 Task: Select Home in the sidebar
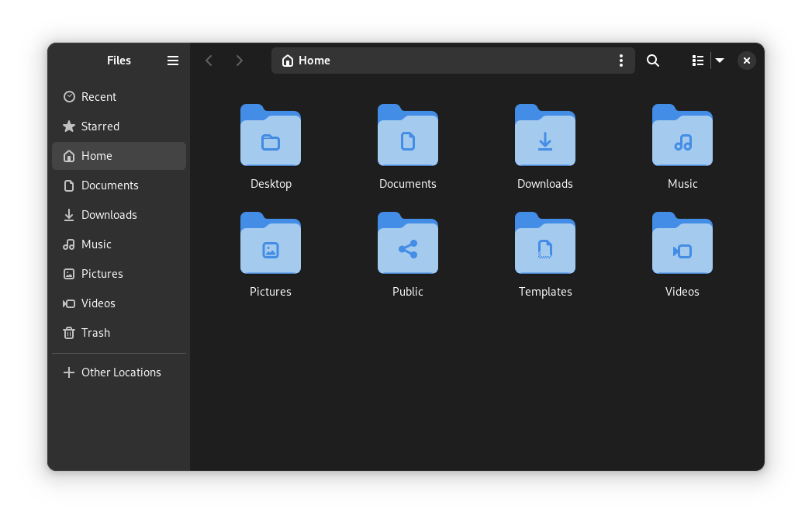(97, 155)
